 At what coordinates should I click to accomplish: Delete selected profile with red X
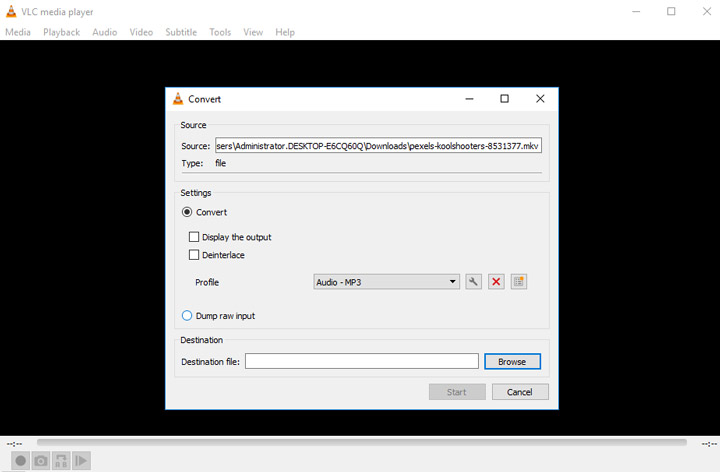pyautogui.click(x=496, y=282)
